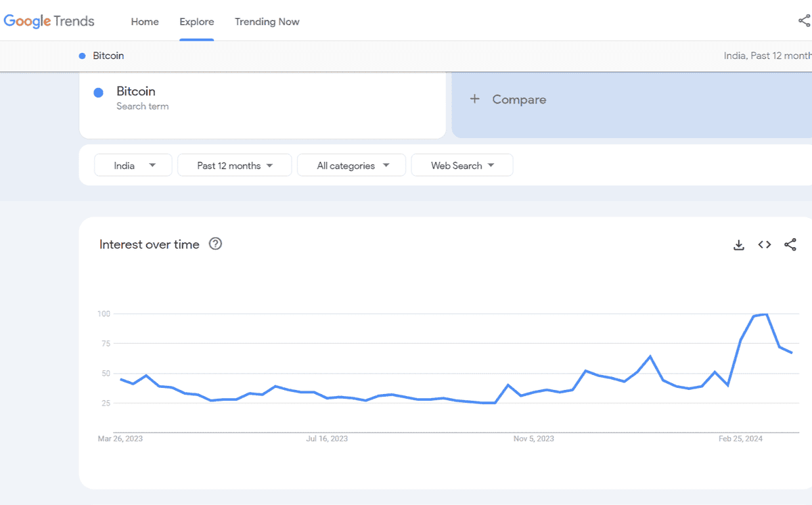Click the Google Trends logo
Image resolution: width=812 pixels, height=505 pixels.
pos(49,21)
